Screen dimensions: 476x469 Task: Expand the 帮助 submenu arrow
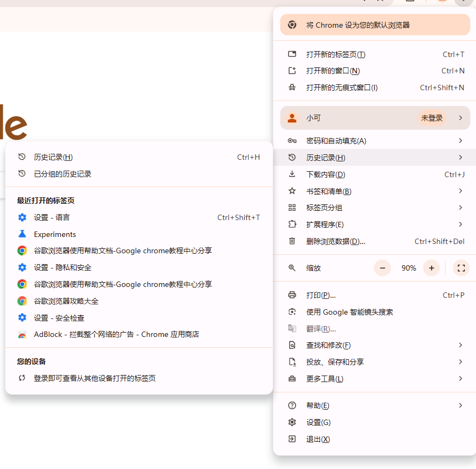(x=461, y=405)
